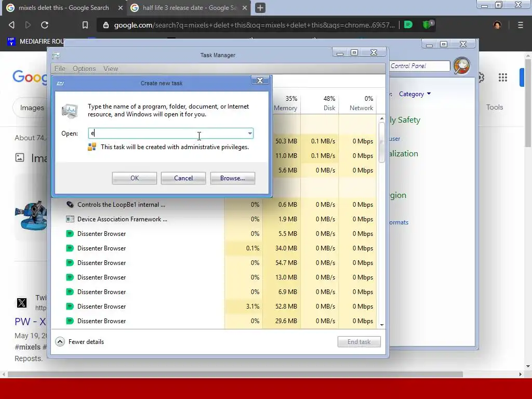This screenshot has width=532, height=399.
Task: Switch to 'half life 3 release date' tab
Action: click(x=189, y=8)
